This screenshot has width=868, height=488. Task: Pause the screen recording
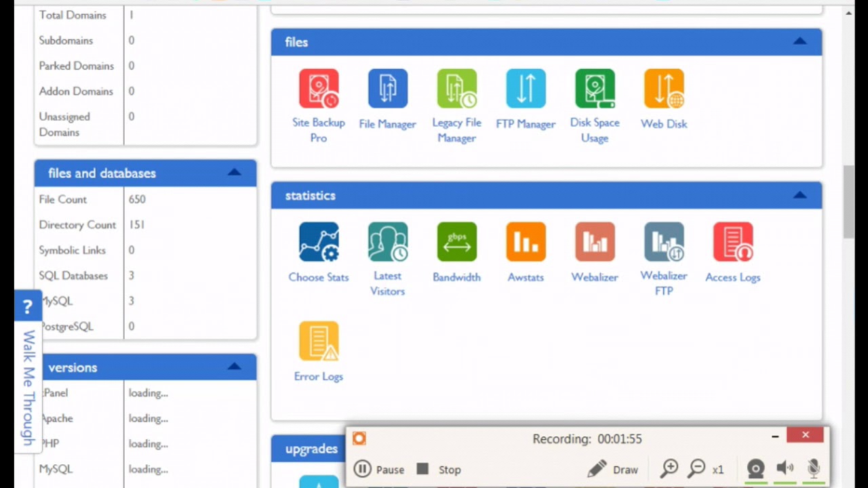379,469
